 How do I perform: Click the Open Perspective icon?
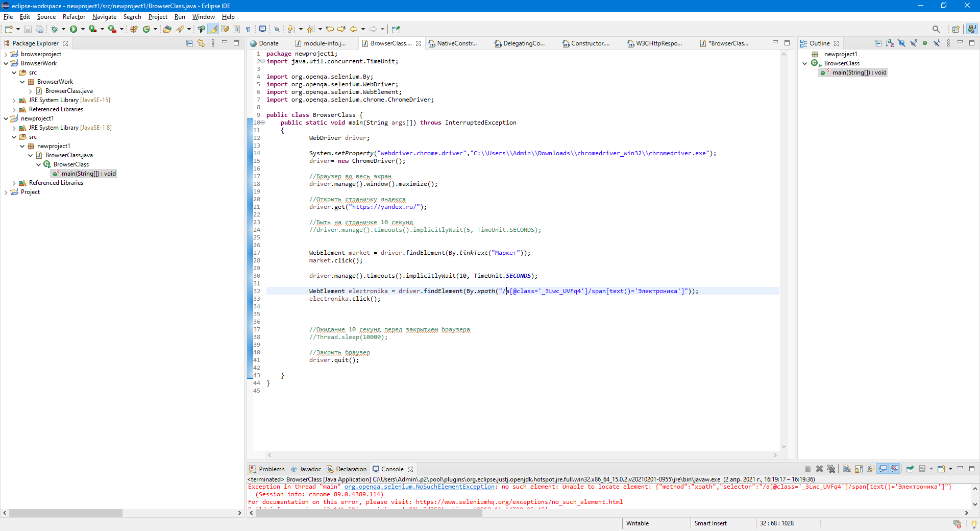pyautogui.click(x=955, y=29)
